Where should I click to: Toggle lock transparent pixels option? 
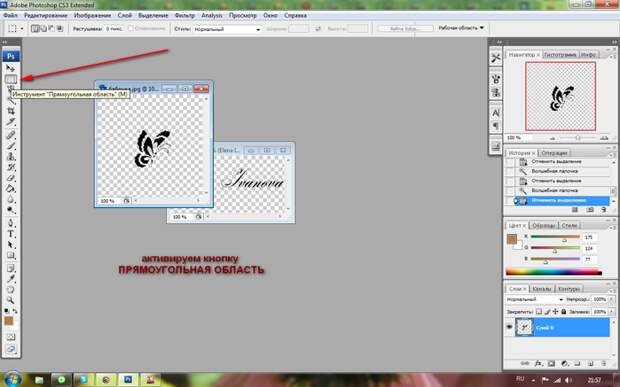(539, 311)
